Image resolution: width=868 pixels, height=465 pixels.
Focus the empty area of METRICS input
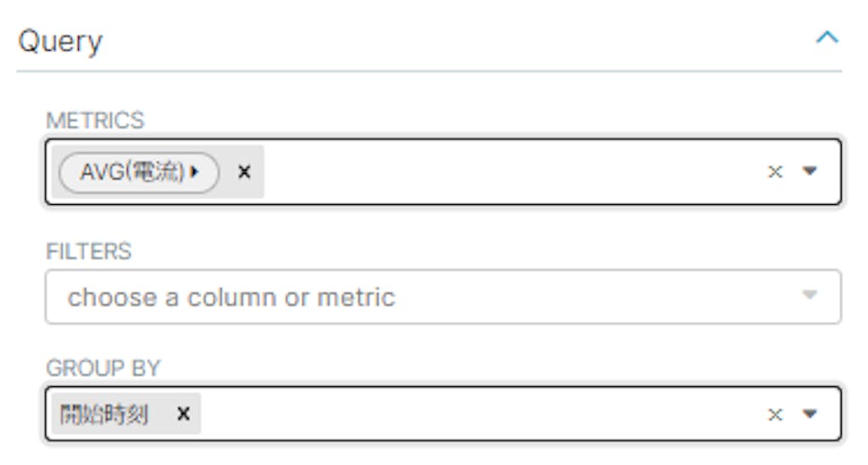[x=509, y=172]
